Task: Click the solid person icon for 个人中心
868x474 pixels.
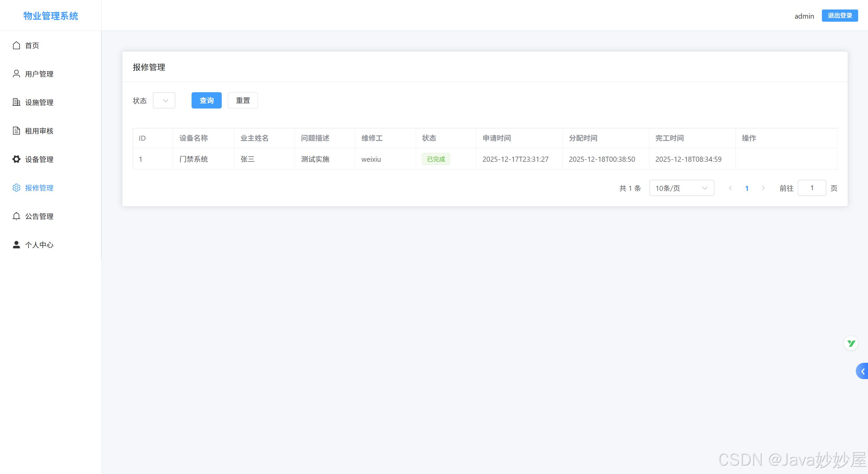Action: pos(16,244)
